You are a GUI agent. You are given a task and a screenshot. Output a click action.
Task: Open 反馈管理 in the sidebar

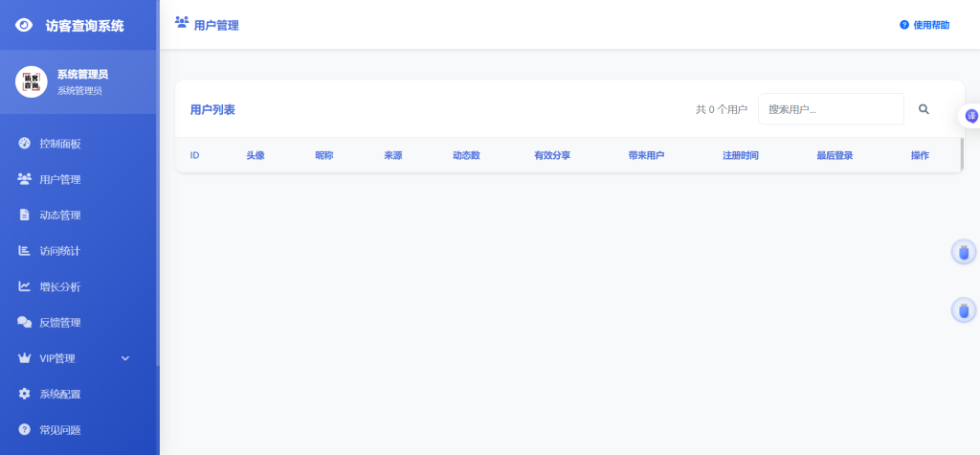click(60, 323)
